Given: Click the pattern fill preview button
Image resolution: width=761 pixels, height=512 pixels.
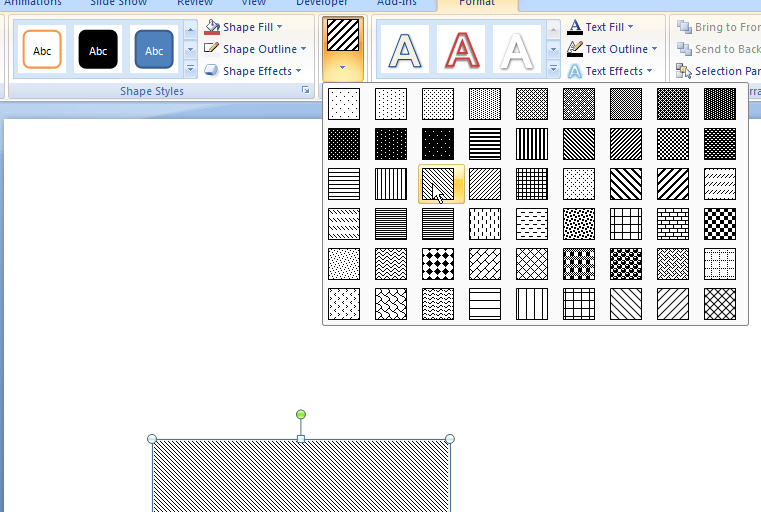Looking at the screenshot, I should pos(343,35).
